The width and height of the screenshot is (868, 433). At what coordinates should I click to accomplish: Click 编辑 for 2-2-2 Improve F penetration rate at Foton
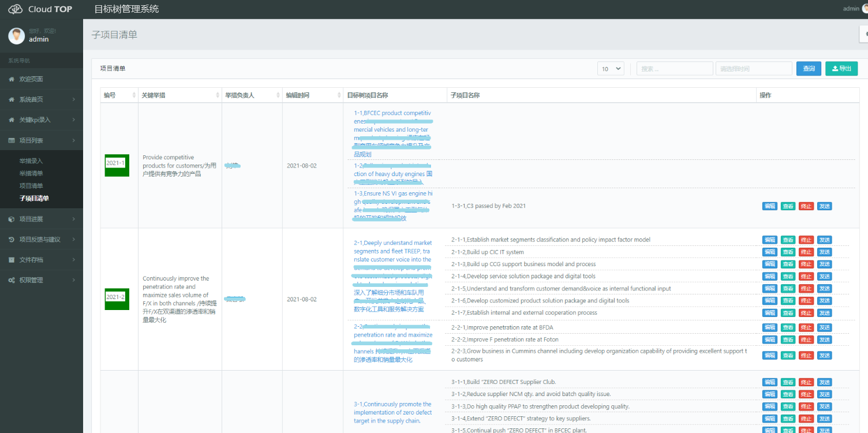(x=770, y=339)
